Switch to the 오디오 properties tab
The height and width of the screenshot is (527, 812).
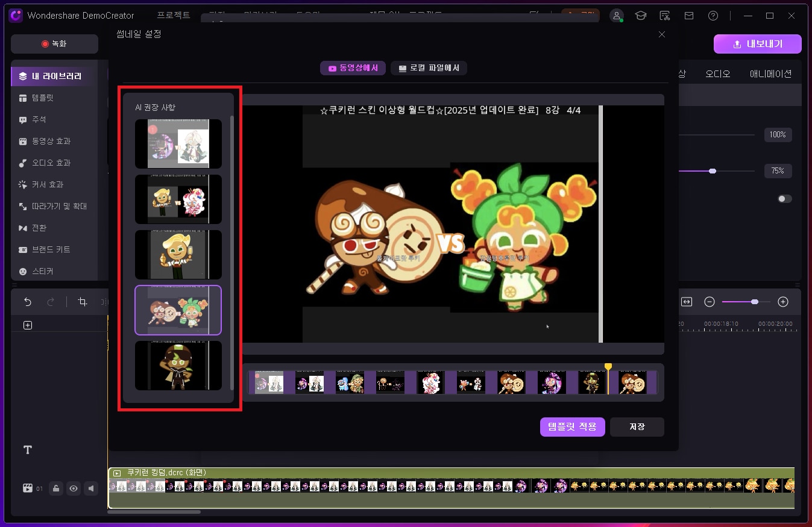point(718,73)
